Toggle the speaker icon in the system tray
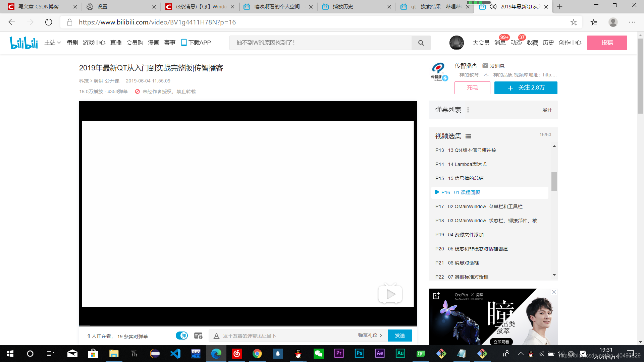 tap(561, 353)
